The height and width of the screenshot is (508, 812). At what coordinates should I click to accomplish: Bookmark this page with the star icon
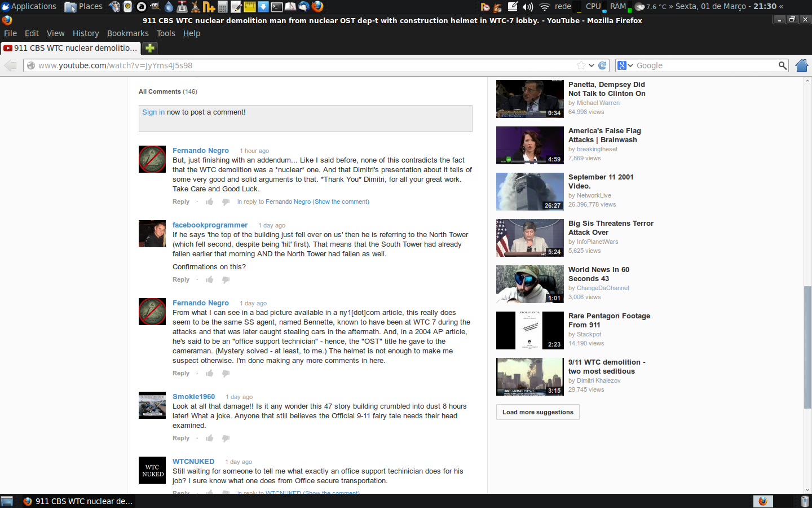[x=581, y=65]
